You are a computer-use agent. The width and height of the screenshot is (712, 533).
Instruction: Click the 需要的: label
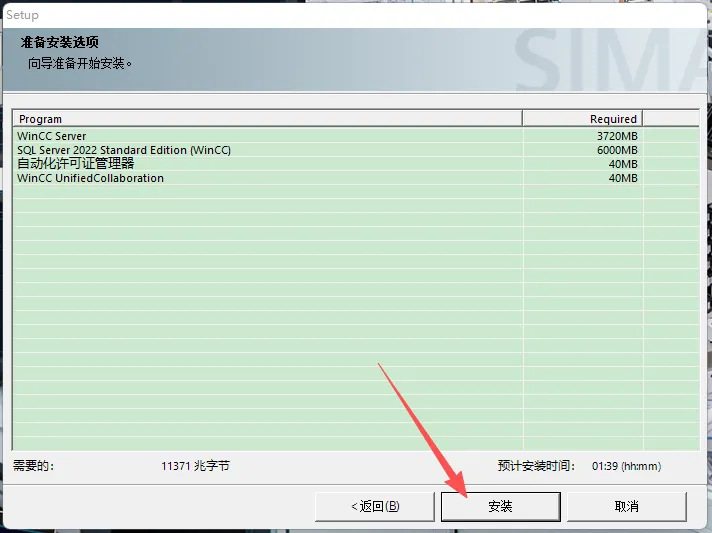[34, 466]
